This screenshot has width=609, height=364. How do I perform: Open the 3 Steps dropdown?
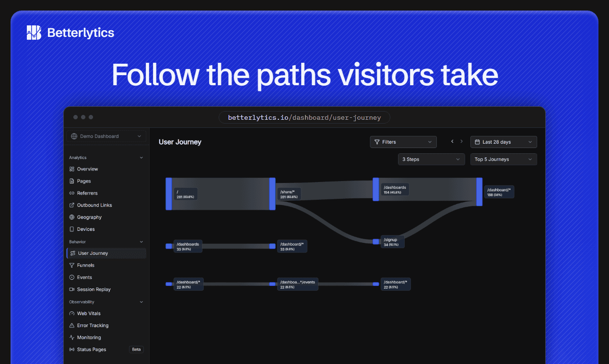[x=432, y=159]
